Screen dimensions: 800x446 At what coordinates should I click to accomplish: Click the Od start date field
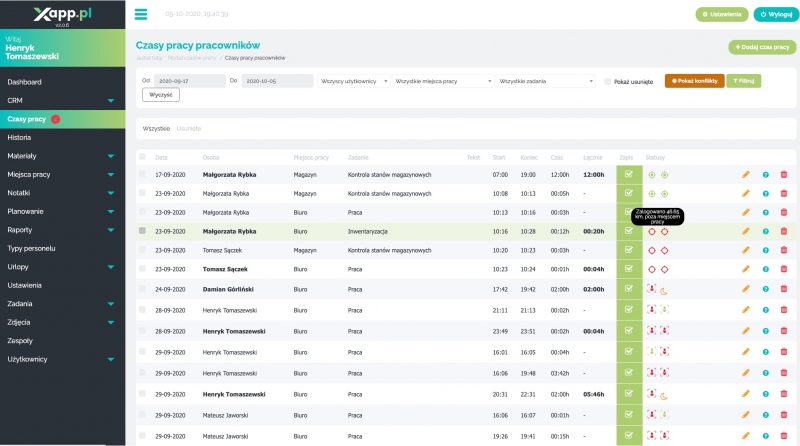[189, 81]
